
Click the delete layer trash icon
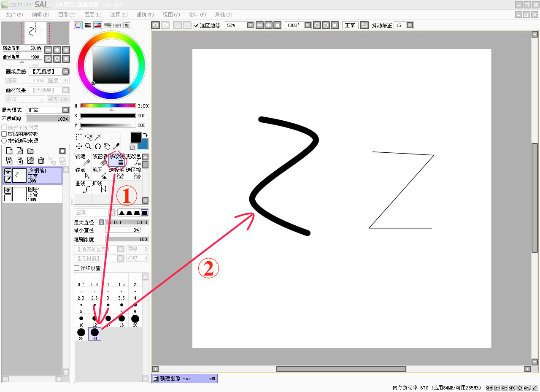pyautogui.click(x=41, y=161)
